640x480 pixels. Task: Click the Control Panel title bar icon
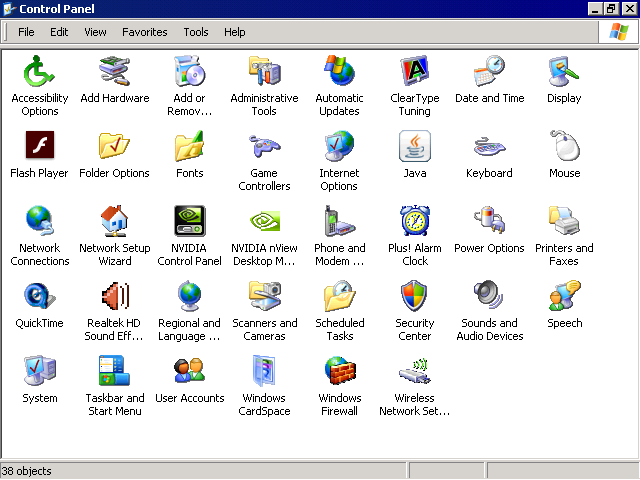tap(9, 9)
